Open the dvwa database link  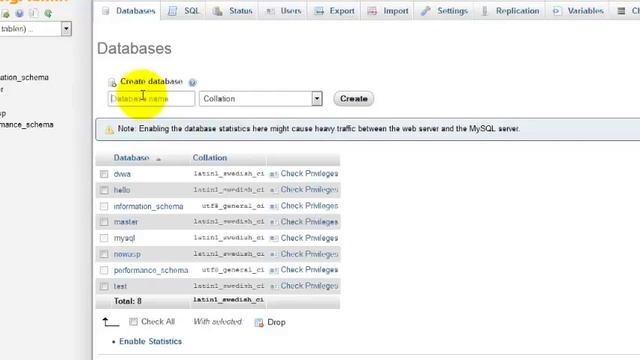coord(122,174)
